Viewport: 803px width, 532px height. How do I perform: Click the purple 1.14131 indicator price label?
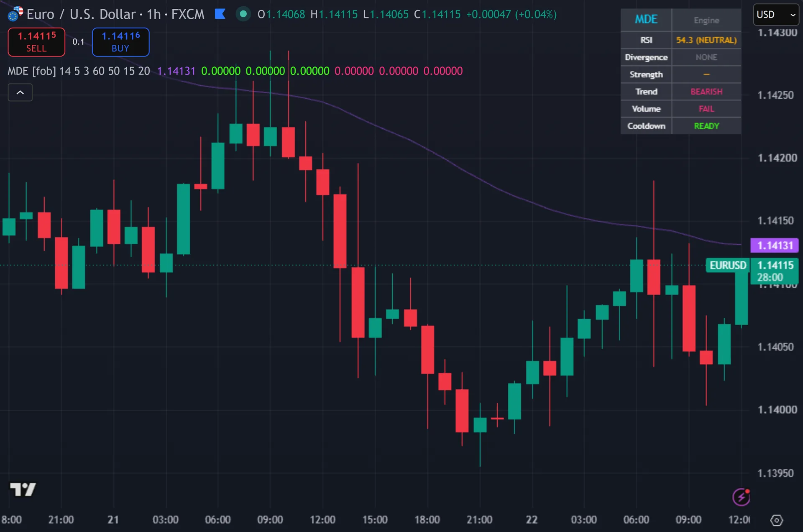click(x=775, y=245)
